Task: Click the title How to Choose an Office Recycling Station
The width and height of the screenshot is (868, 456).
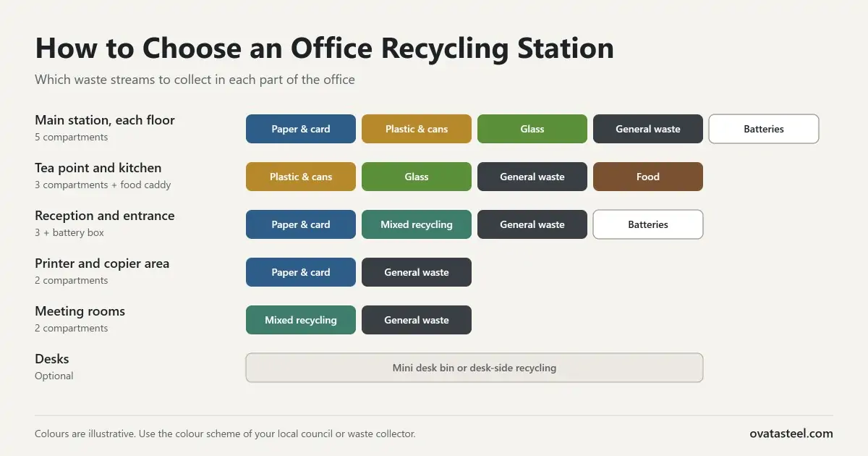Action: click(x=325, y=48)
